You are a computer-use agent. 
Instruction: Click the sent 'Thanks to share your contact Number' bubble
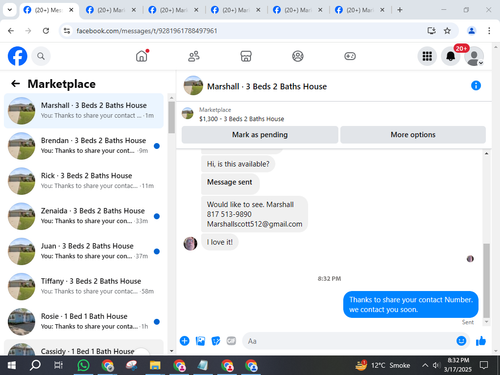point(411,305)
